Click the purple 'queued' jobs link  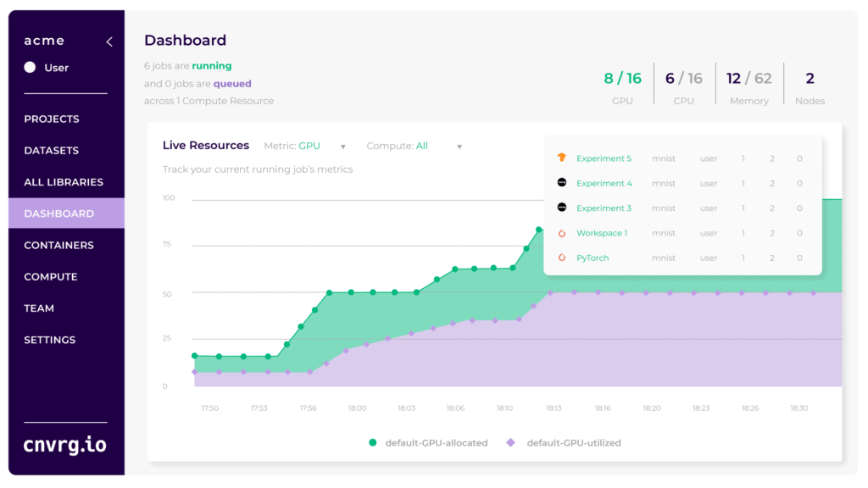pyautogui.click(x=232, y=84)
